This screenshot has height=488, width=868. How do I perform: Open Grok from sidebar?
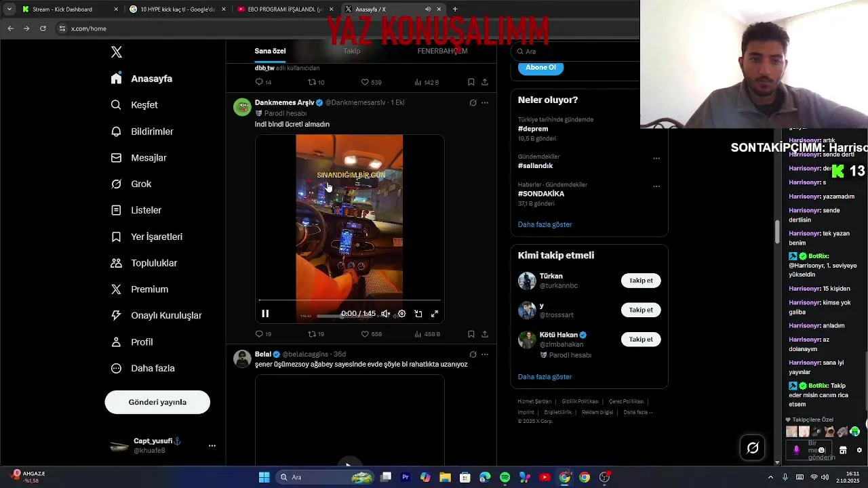[131, 184]
